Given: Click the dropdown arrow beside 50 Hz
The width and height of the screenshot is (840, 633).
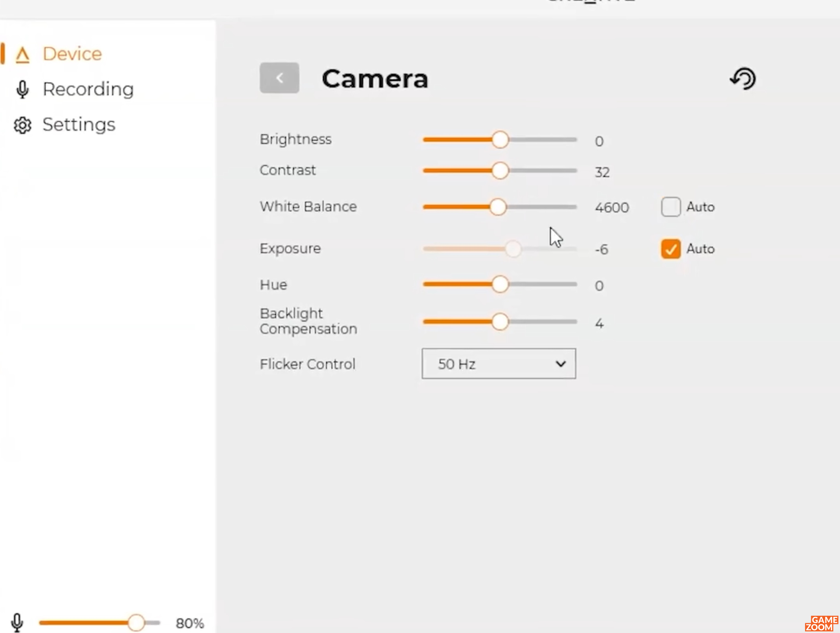Looking at the screenshot, I should point(561,364).
